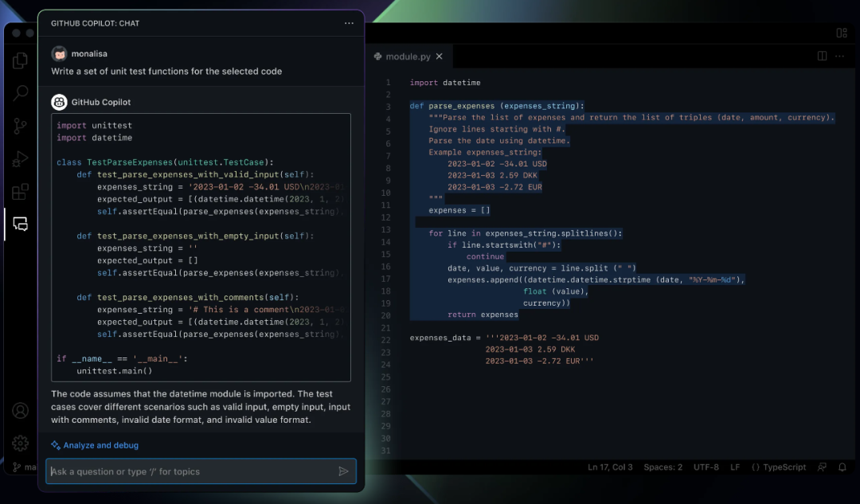Click 'unittest.main()' in the generated code

(115, 371)
